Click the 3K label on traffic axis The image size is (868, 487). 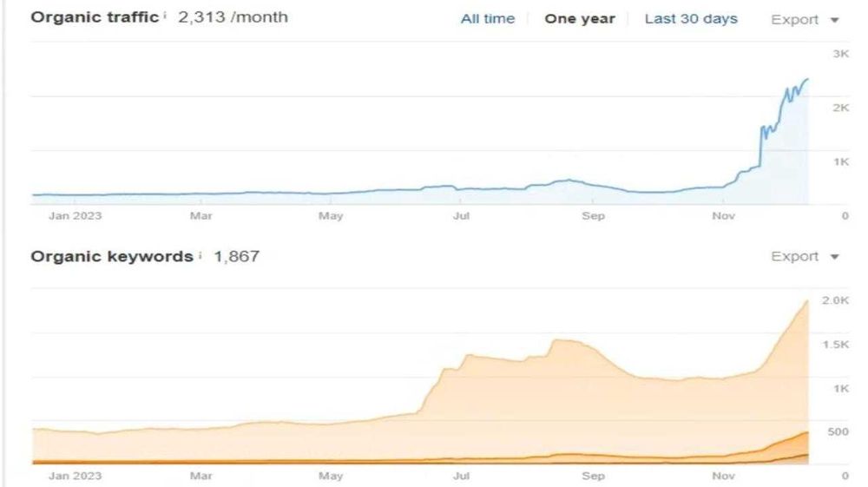[840, 55]
